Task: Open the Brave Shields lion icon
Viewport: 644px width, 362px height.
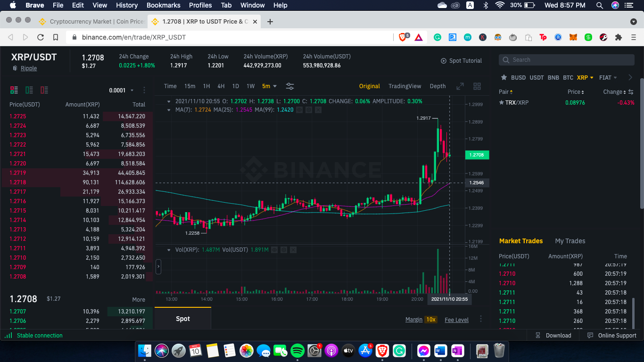Action: pos(403,37)
